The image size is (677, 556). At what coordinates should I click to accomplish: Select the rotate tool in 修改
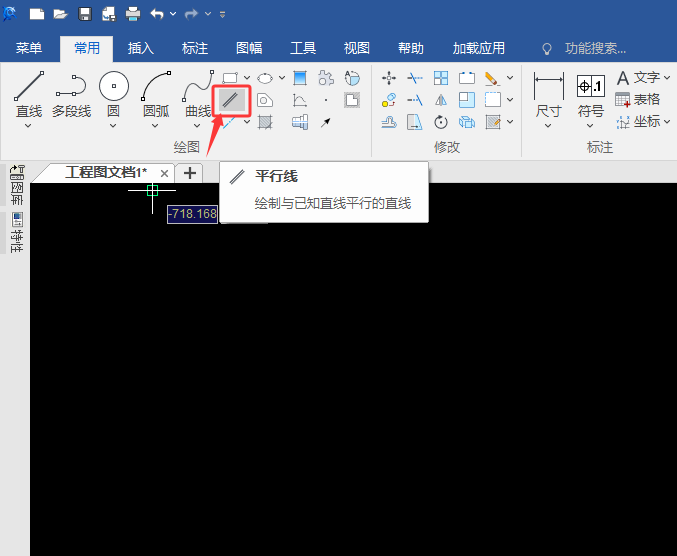click(x=441, y=122)
